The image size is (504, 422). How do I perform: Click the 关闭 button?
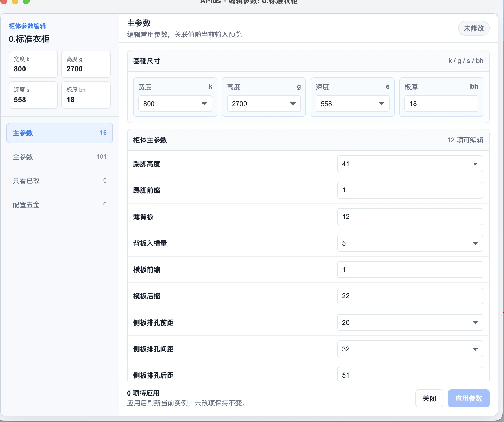click(429, 398)
